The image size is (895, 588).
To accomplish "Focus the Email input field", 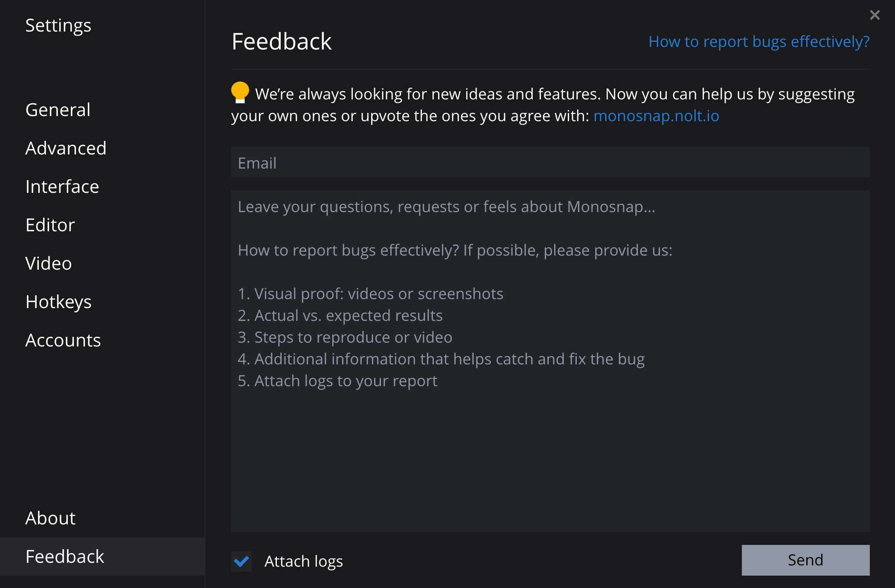I will click(550, 163).
